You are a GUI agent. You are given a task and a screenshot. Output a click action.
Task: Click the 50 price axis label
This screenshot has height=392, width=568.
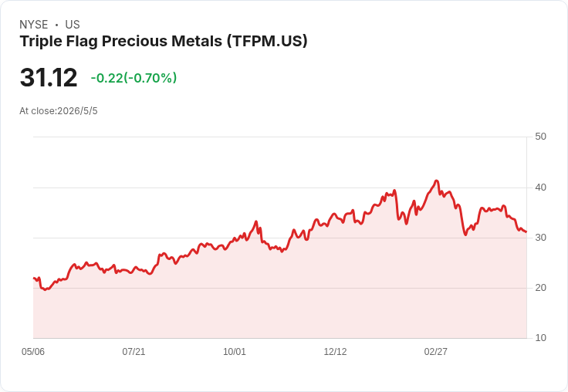click(x=540, y=137)
